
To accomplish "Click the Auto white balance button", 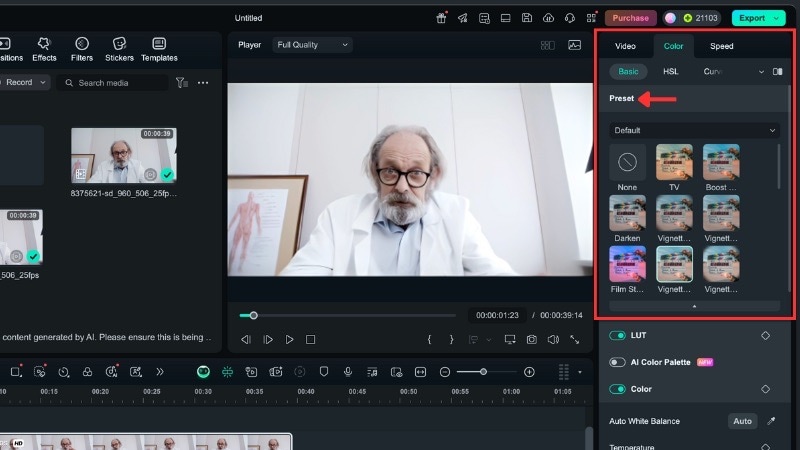I will coord(742,421).
